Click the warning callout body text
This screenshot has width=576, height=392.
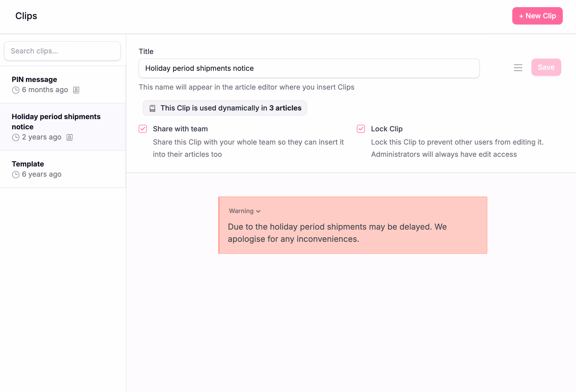[x=337, y=233]
